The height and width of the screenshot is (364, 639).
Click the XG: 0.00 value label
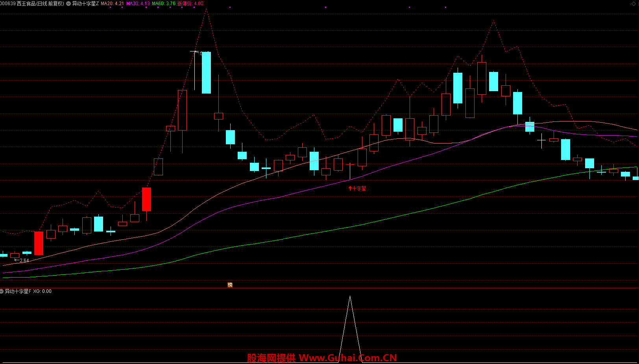(42, 291)
